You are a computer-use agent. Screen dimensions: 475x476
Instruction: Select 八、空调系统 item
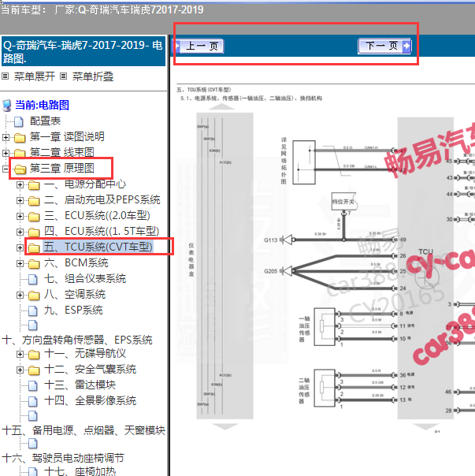tap(75, 295)
